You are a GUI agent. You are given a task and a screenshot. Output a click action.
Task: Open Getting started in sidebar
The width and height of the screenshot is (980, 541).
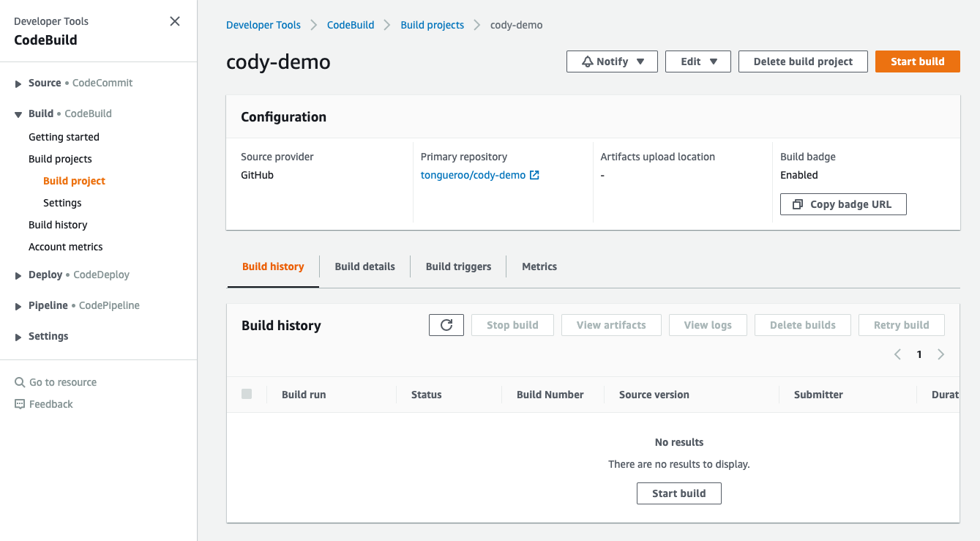[x=64, y=137]
